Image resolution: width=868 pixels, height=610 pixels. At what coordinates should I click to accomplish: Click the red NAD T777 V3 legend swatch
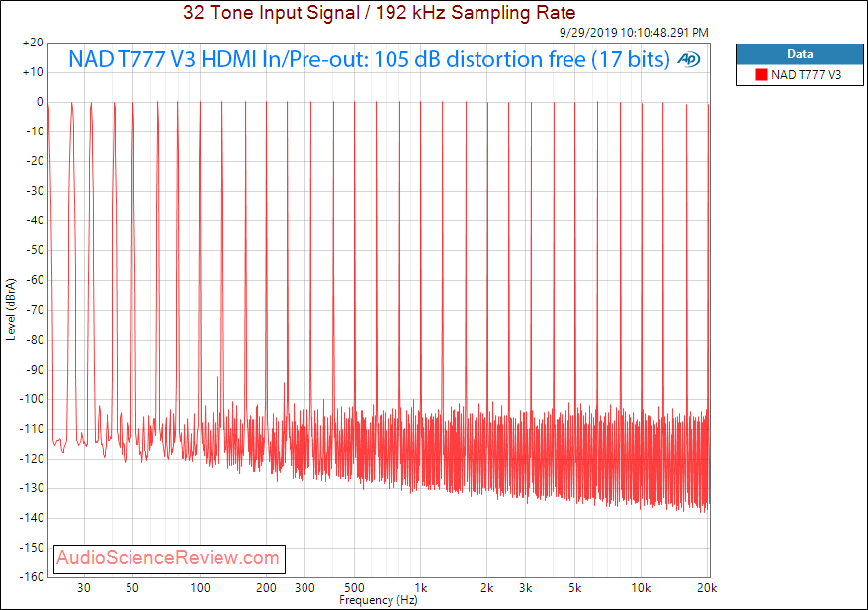pos(761,75)
